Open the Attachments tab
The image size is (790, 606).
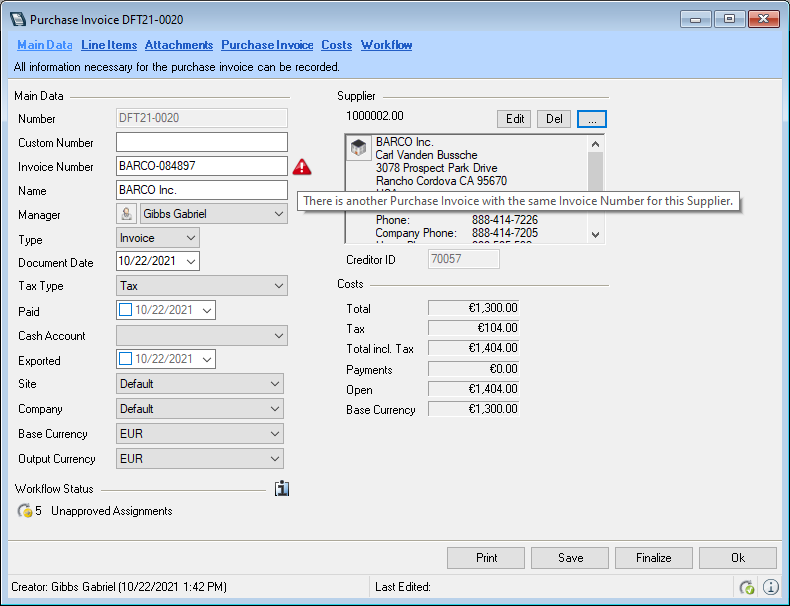point(179,45)
